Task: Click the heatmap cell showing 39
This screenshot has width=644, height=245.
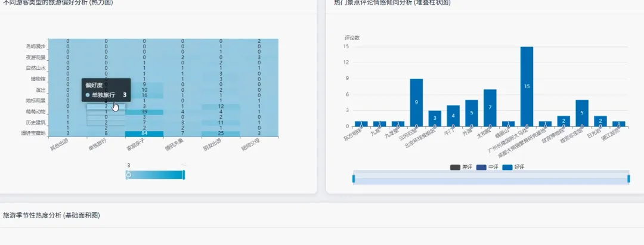Action: pyautogui.click(x=144, y=111)
